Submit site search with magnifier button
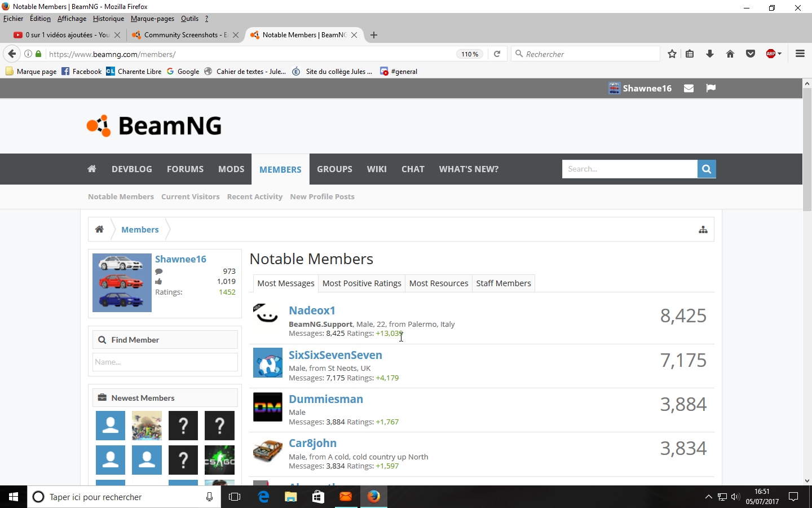 click(x=707, y=169)
